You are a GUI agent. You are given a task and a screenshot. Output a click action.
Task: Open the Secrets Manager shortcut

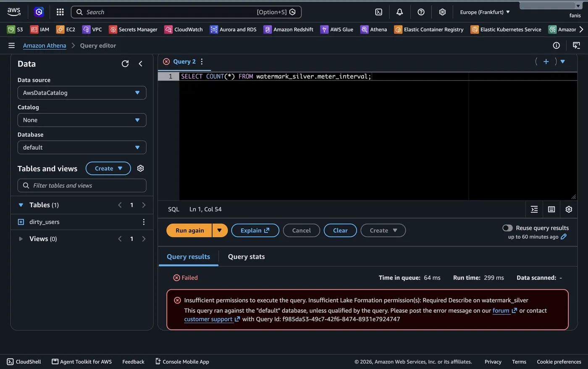133,29
